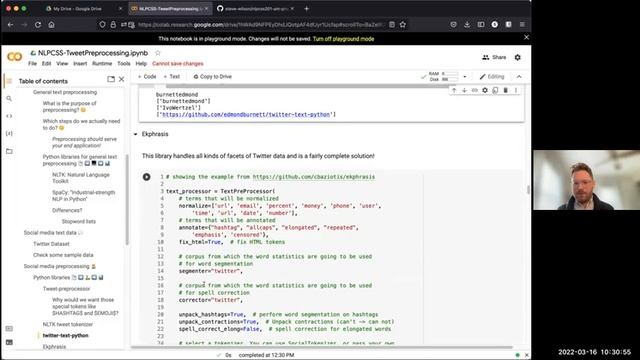This screenshot has width=640, height=360.
Task: Open RAM and Disk resource dropdown
Action: pyautogui.click(x=464, y=77)
